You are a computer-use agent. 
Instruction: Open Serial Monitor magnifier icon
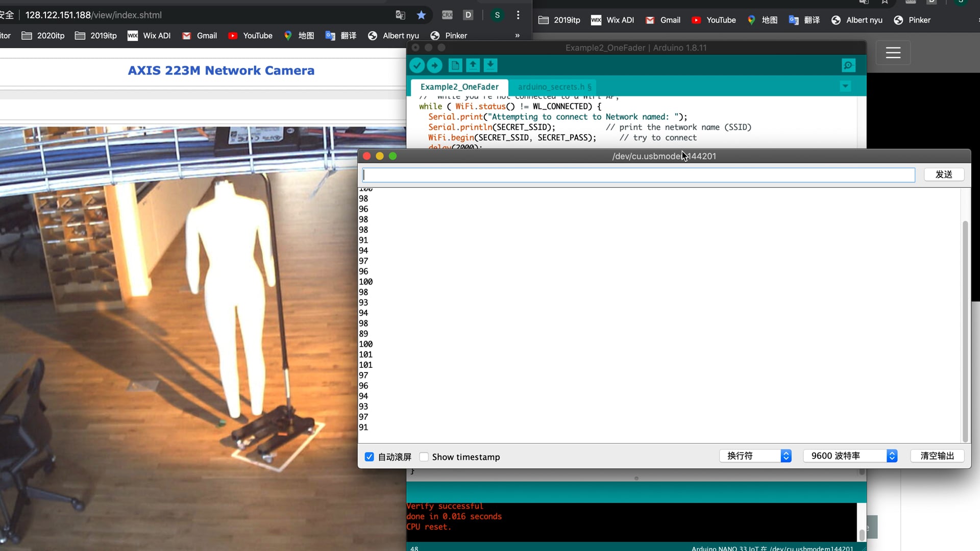(x=848, y=65)
